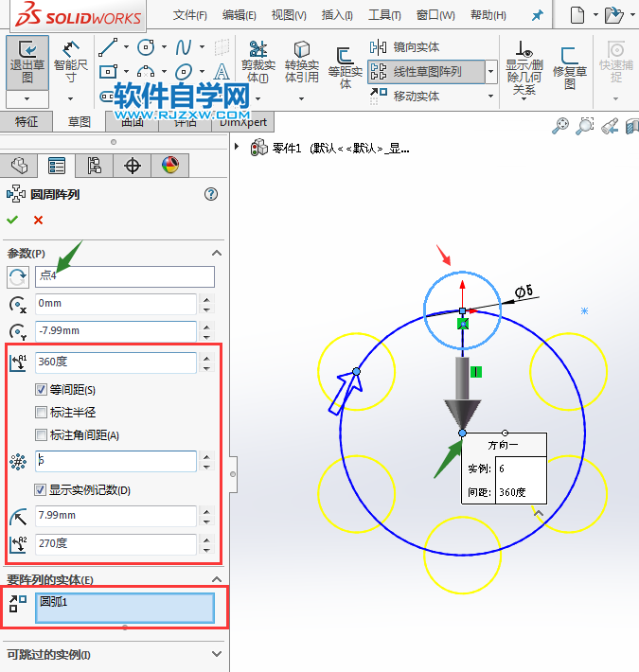
Task: Click the pattern center 点4 field
Action: point(125,277)
